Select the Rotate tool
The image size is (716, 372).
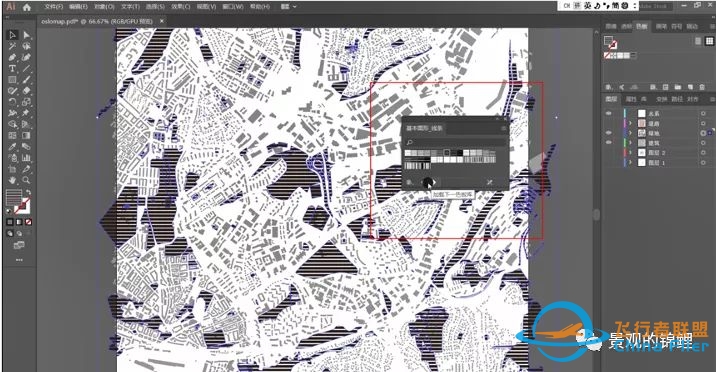tap(12, 102)
